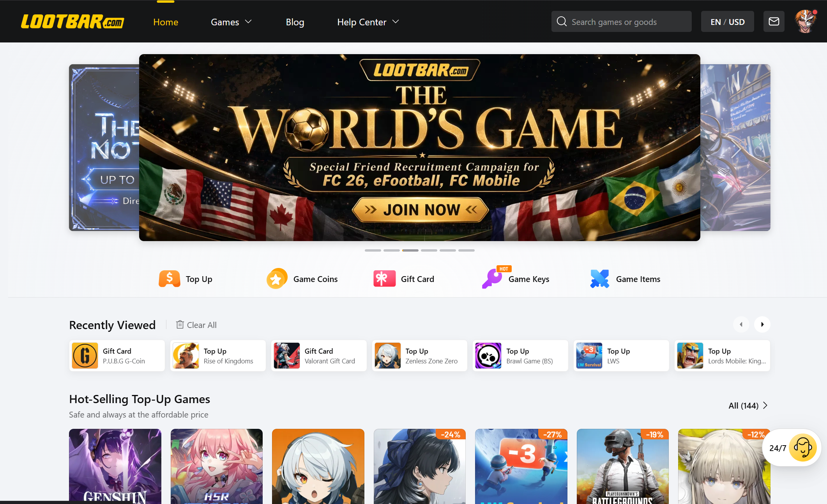827x504 pixels.
Task: Click the Valorant Gift Card text label
Action: click(330, 361)
